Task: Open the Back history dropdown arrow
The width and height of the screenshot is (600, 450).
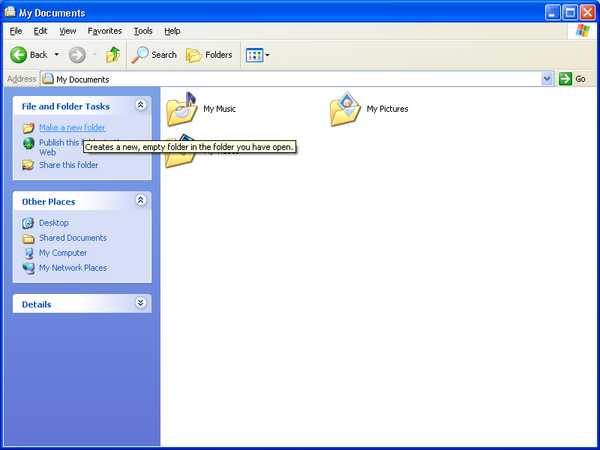Action: coord(57,55)
